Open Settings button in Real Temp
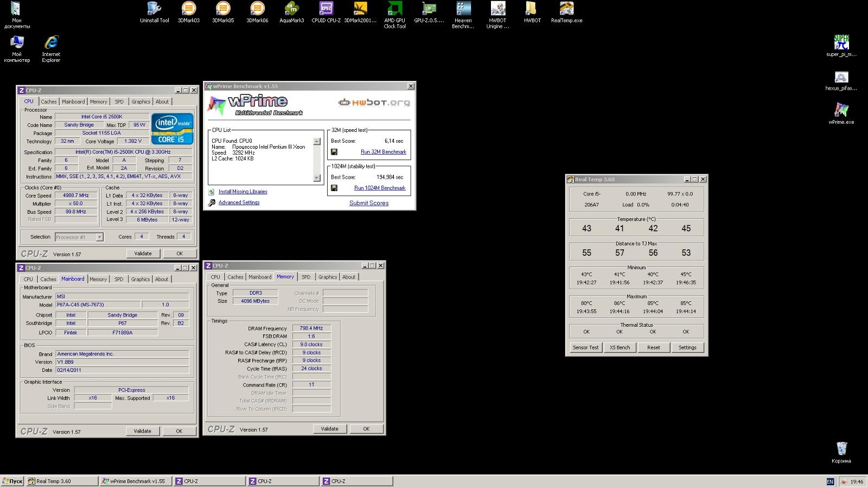This screenshot has width=868, height=488. [687, 347]
